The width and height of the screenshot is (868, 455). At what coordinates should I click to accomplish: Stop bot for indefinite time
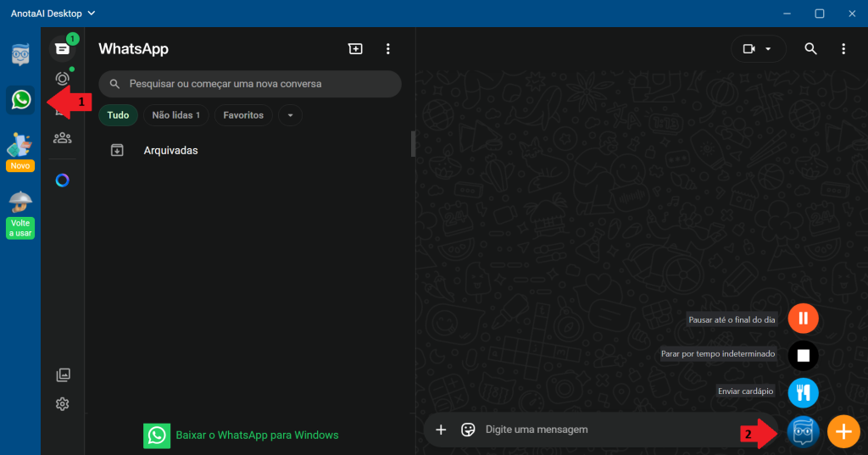[x=803, y=354]
